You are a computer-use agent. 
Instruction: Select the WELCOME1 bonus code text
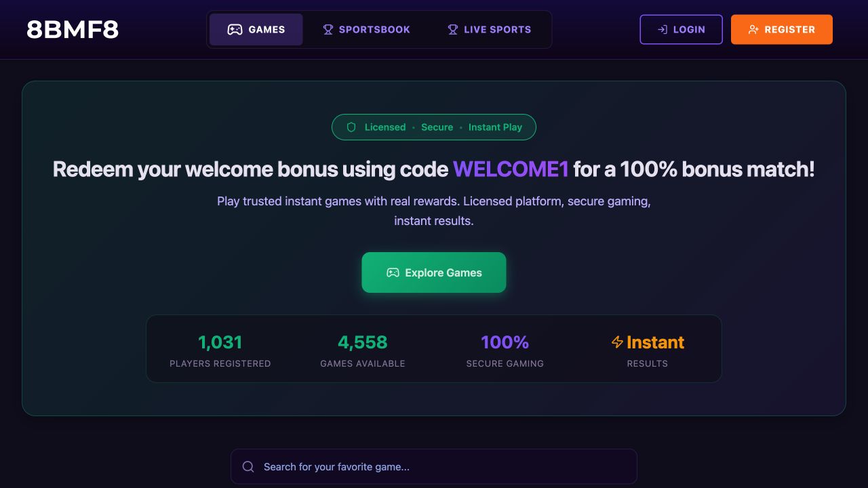pyautogui.click(x=511, y=169)
